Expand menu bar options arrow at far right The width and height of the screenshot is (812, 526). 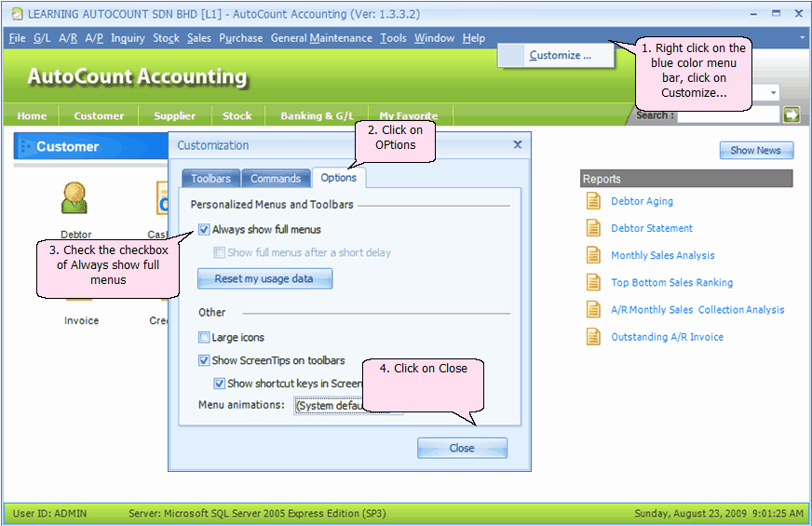pyautogui.click(x=802, y=37)
